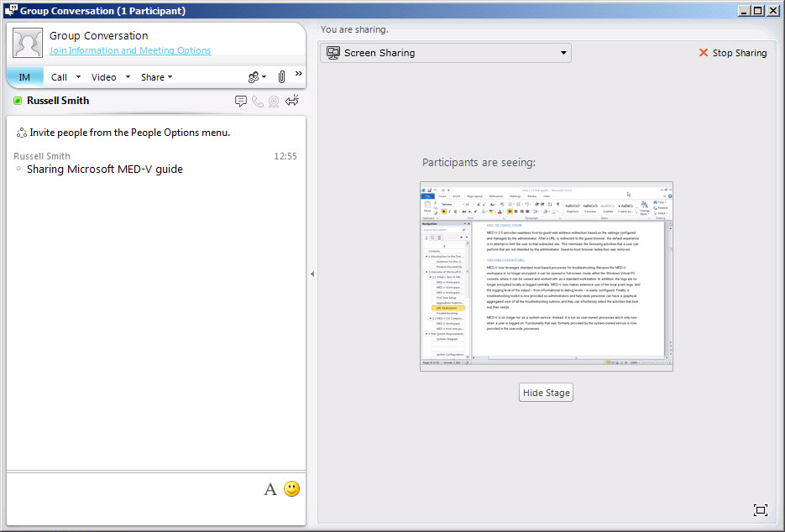Click the Stop Sharing button

(x=732, y=53)
